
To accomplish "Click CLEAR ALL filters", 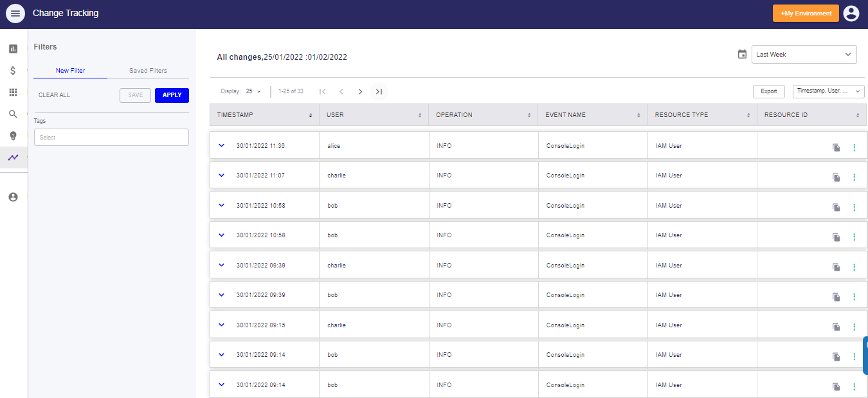I will (55, 95).
